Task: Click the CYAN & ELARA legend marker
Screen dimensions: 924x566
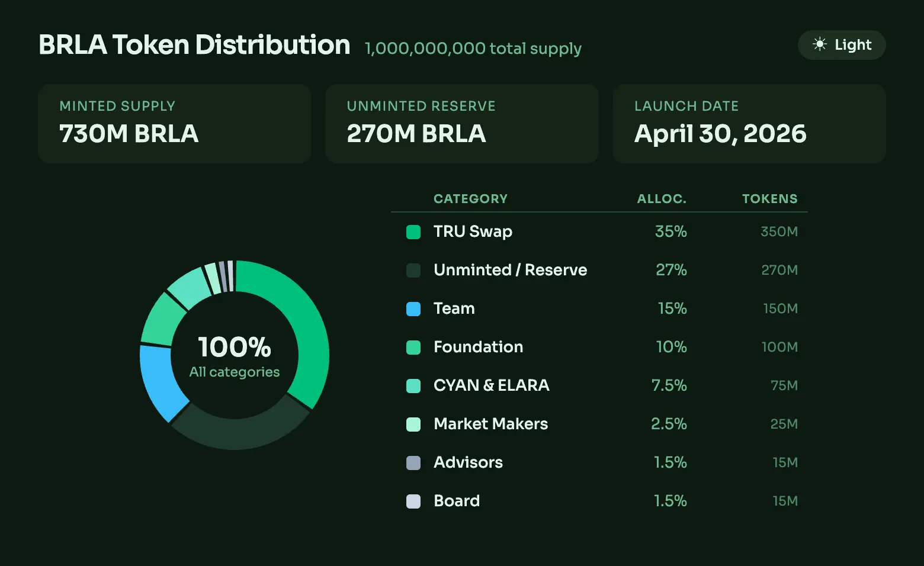Action: (x=413, y=385)
